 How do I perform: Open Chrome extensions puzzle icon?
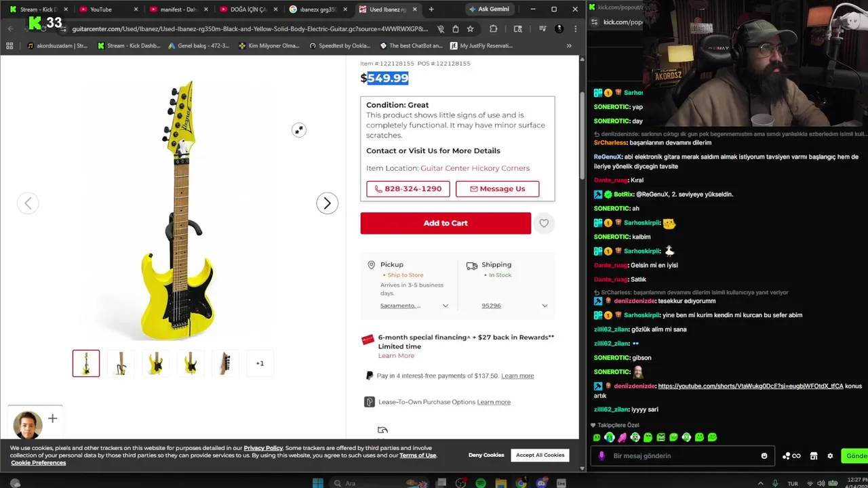493,29
